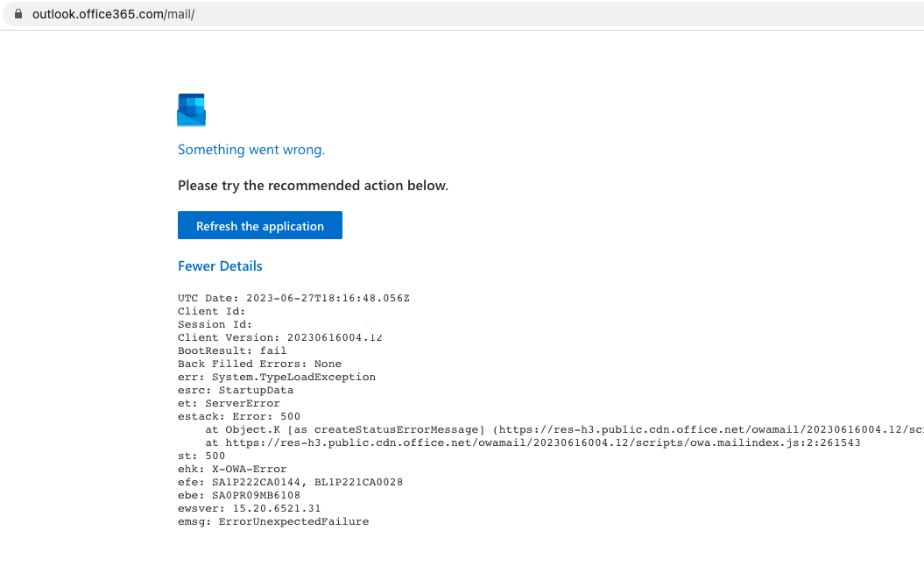924x580 pixels.
Task: Select the UTC Date line 2023-06-27T18:16:48.056Z
Action: pos(293,298)
